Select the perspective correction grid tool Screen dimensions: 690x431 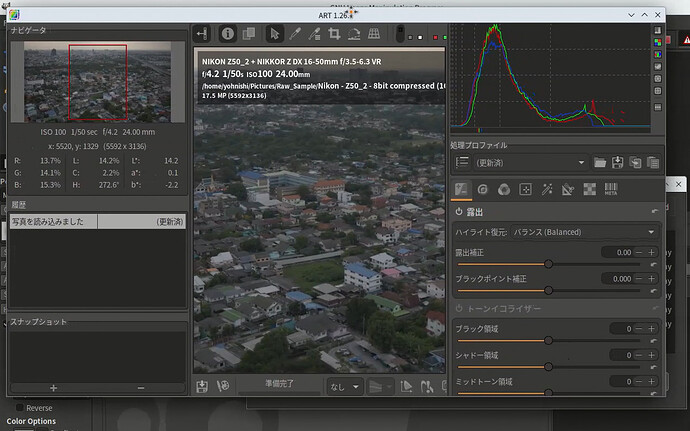[375, 34]
